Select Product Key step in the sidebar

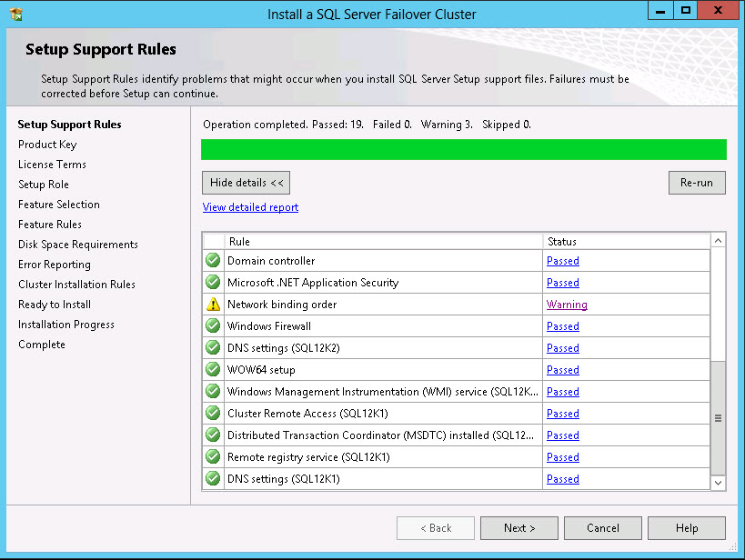tap(47, 144)
